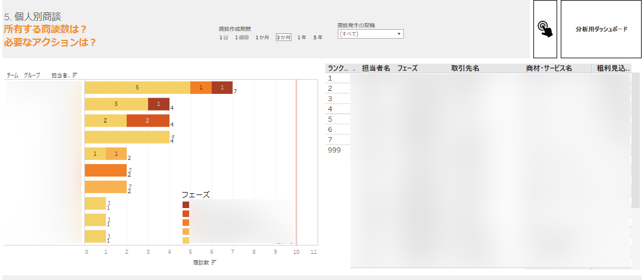Select the 1日 period option
644x280 pixels.
[224, 37]
